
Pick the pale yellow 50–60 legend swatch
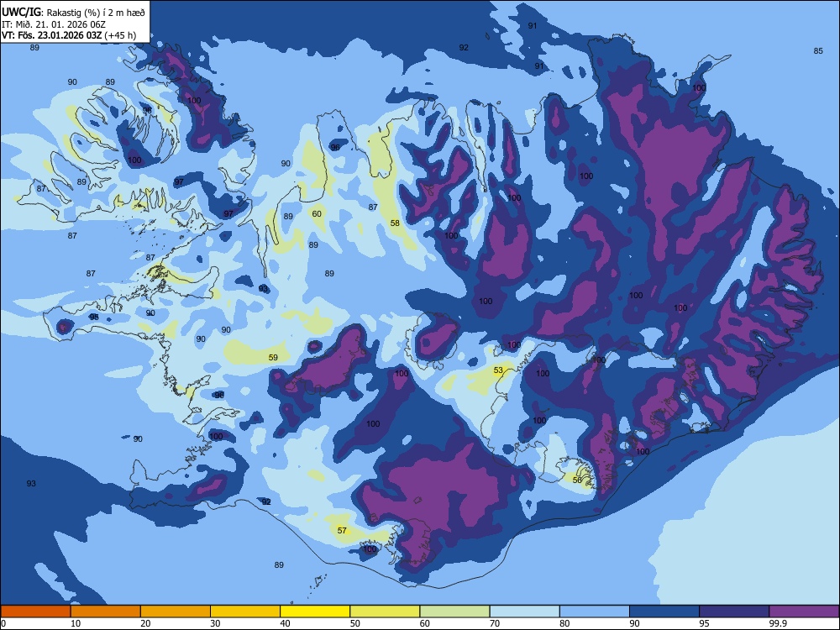(x=386, y=612)
